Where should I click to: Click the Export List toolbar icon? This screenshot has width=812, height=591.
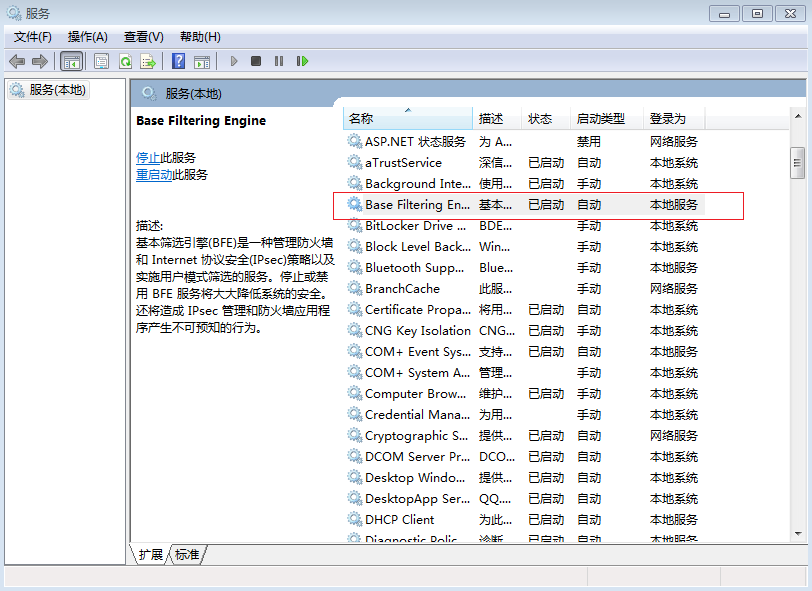(148, 61)
